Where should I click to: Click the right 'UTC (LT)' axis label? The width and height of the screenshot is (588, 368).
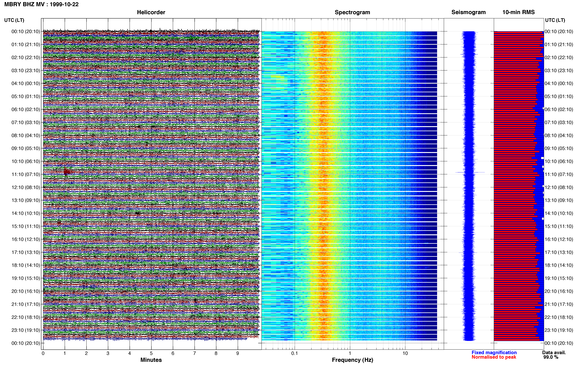pyautogui.click(x=555, y=20)
